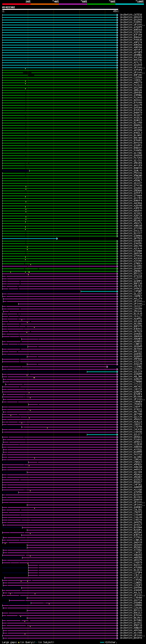Click the orange ~40% identity legend segment
This screenshot has width=146, height=644.
(x=45, y=4)
